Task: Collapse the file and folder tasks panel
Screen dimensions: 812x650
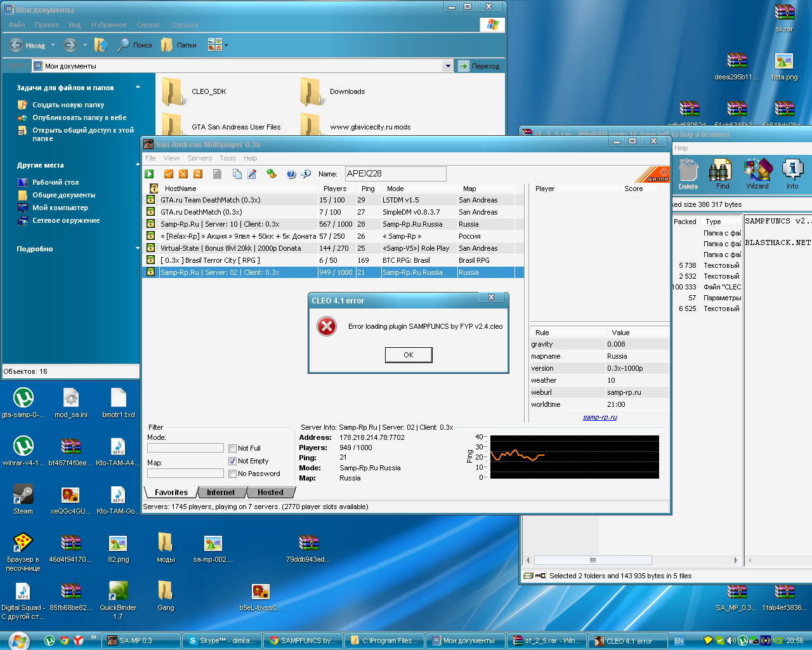Action: point(138,88)
